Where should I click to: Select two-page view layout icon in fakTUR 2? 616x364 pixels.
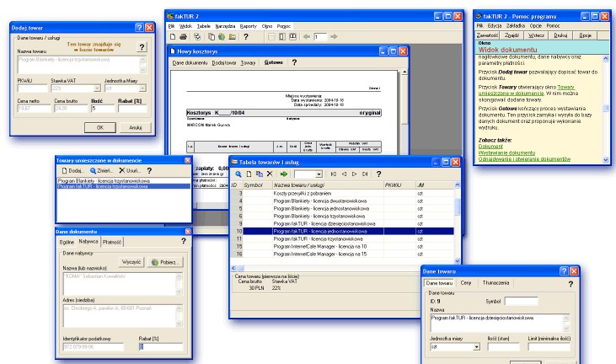click(x=282, y=37)
